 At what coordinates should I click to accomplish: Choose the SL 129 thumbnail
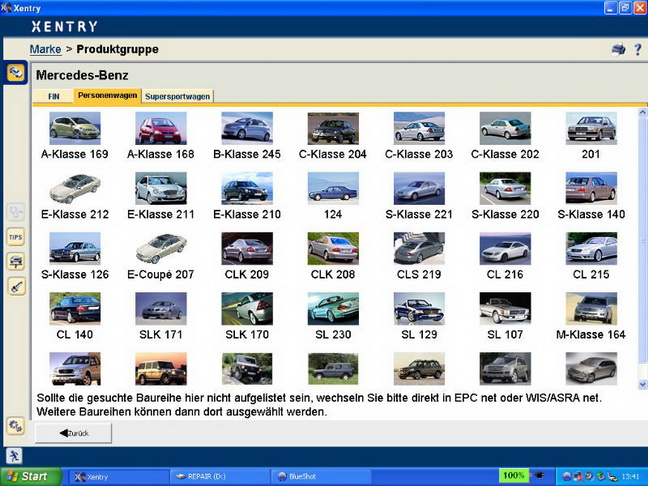(419, 309)
